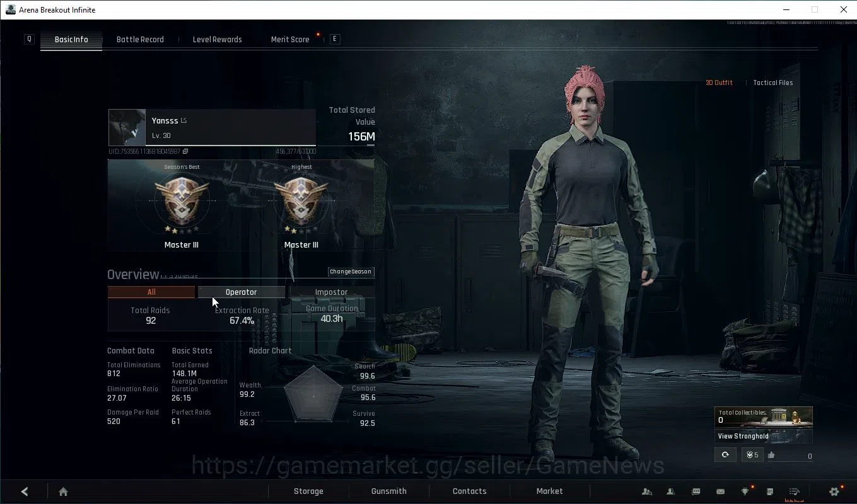
Task: Open the player profile icon
Action: tap(671, 491)
